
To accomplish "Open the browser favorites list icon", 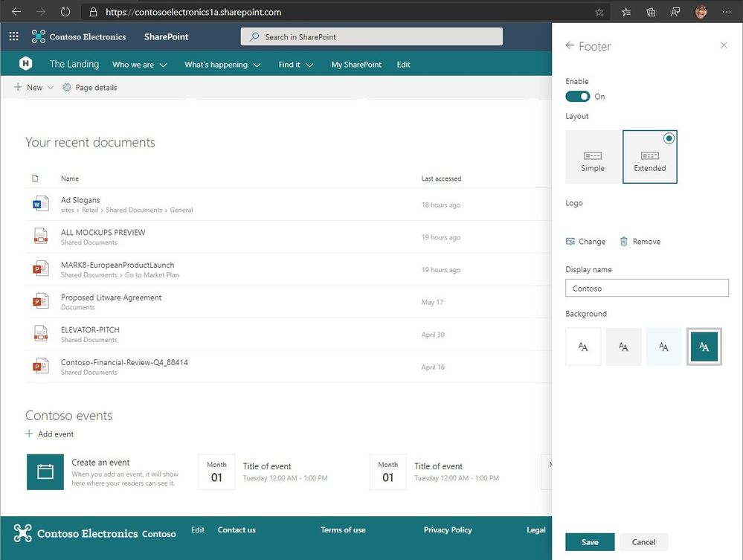I will coord(626,13).
